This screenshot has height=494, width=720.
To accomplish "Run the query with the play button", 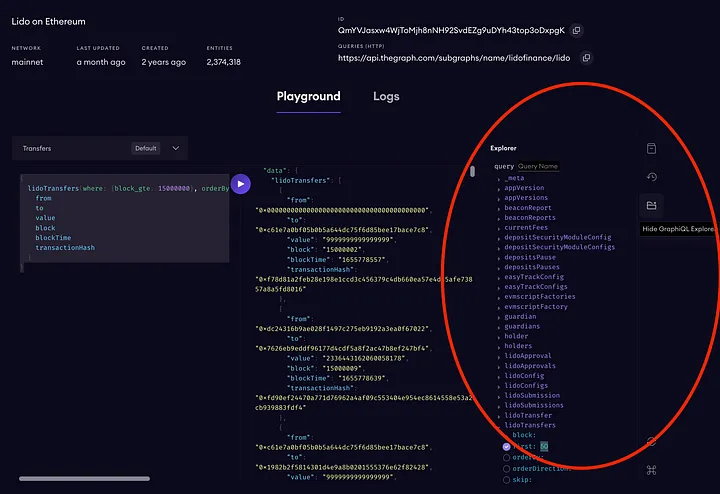I will coord(241,184).
